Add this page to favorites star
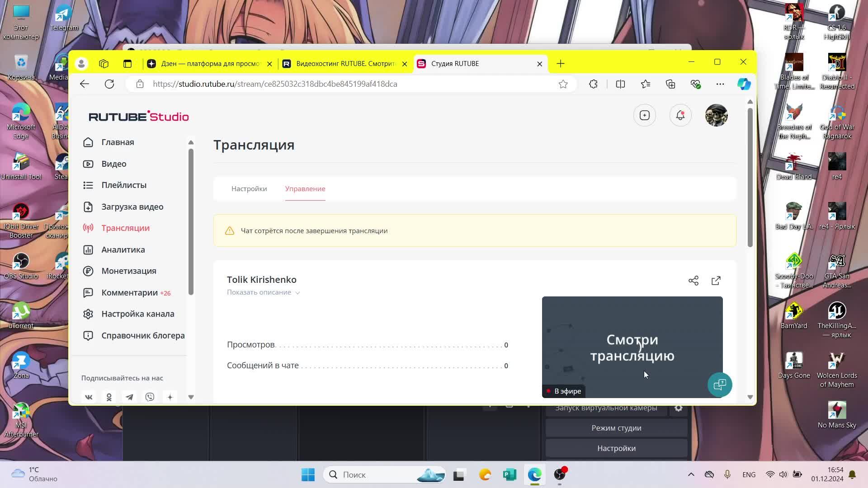The height and width of the screenshot is (488, 868). pyautogui.click(x=563, y=84)
